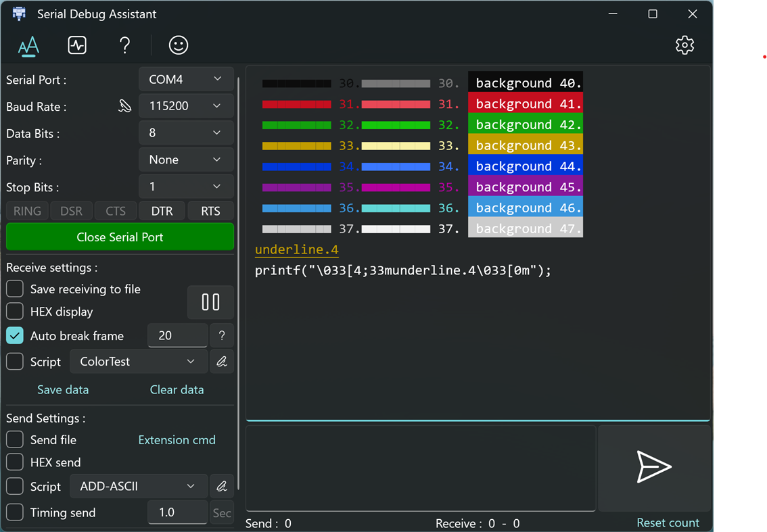
Task: Expand the Serial Port COM4 dropdown
Action: [185, 80]
